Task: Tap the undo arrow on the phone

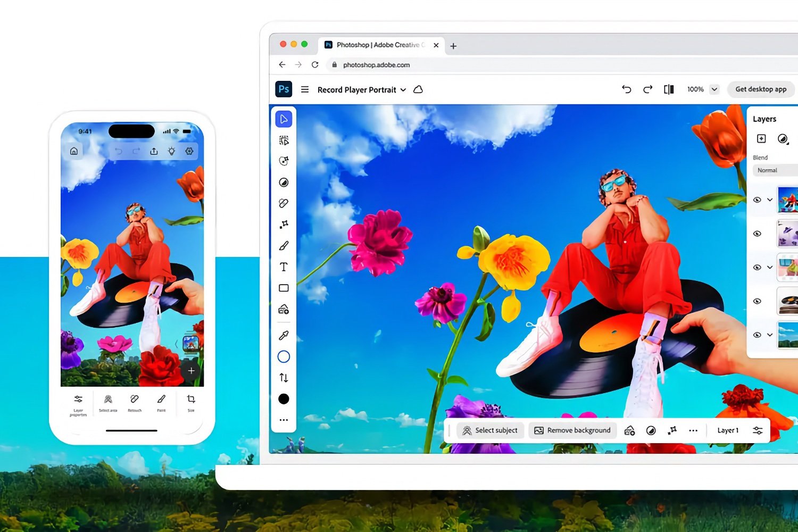Action: tap(118, 151)
